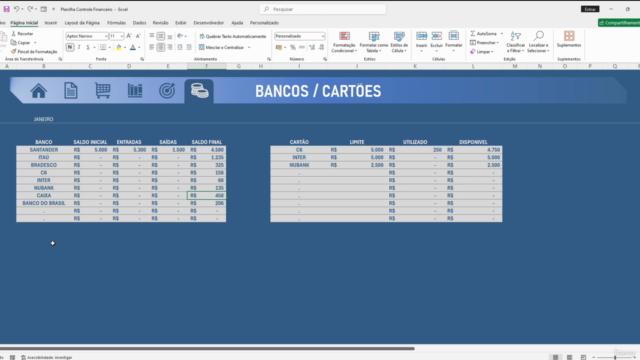The width and height of the screenshot is (640, 360).
Task: Select the CAIXA saldo final cell 456
Action: [x=206, y=196]
